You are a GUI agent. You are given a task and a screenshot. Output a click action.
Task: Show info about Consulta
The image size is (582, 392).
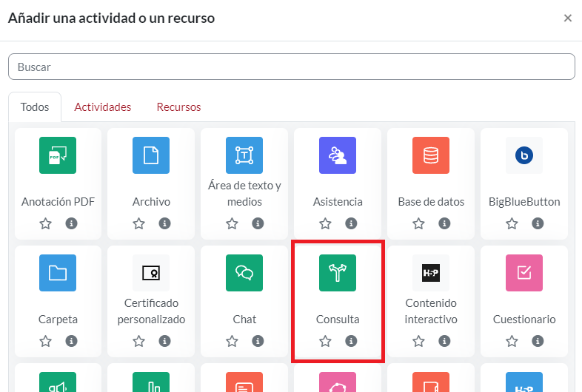pos(351,340)
